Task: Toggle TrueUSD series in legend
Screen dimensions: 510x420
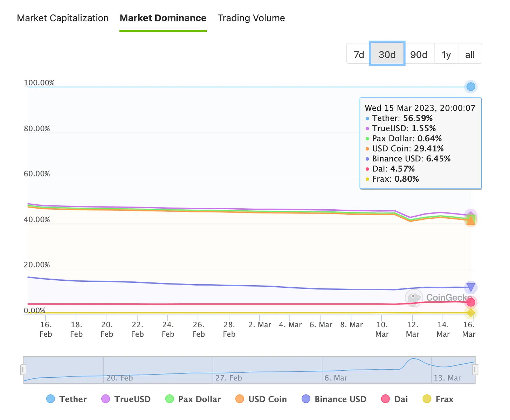Action: (x=126, y=399)
